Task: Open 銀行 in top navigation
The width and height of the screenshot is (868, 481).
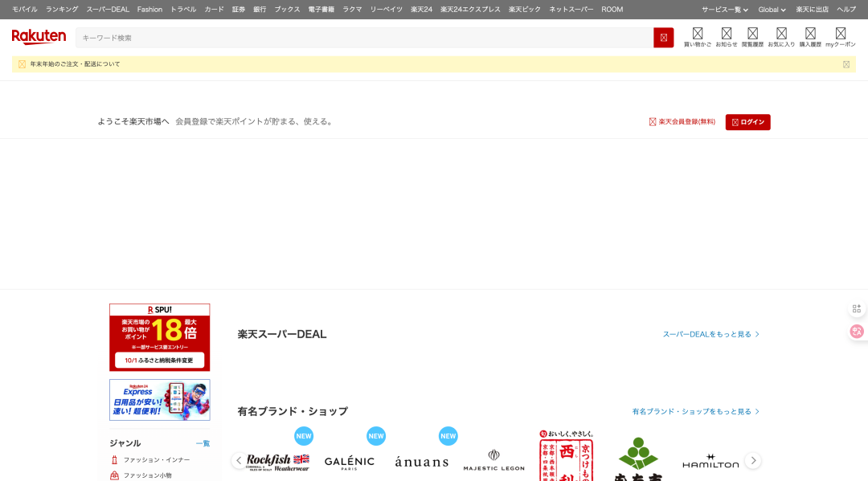Action: pos(260,10)
